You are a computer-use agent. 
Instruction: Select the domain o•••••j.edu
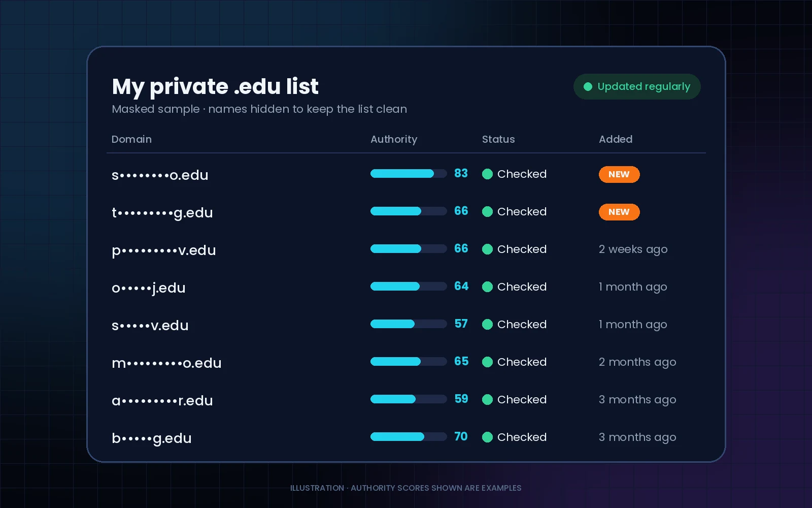click(149, 288)
